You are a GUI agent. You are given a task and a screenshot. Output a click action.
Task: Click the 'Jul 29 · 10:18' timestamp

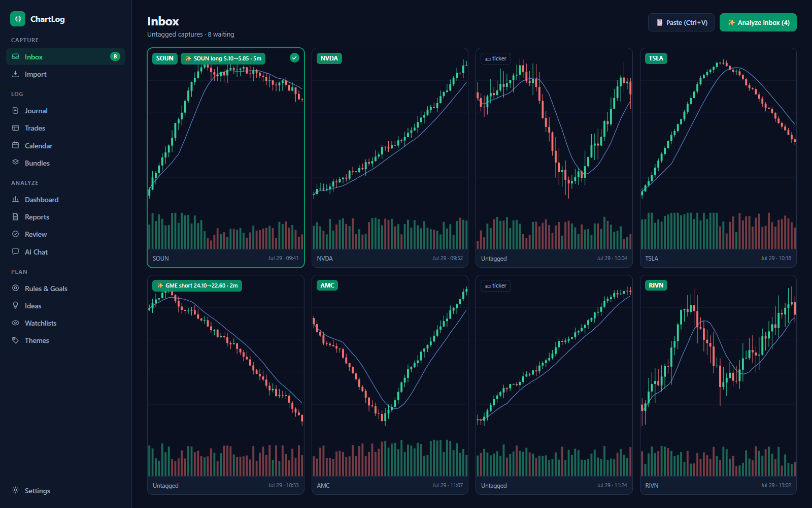click(775, 258)
